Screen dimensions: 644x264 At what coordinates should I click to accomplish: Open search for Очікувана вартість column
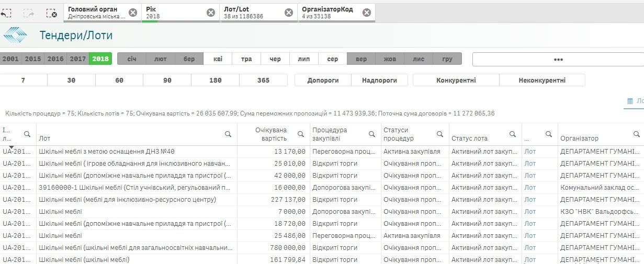point(301,134)
